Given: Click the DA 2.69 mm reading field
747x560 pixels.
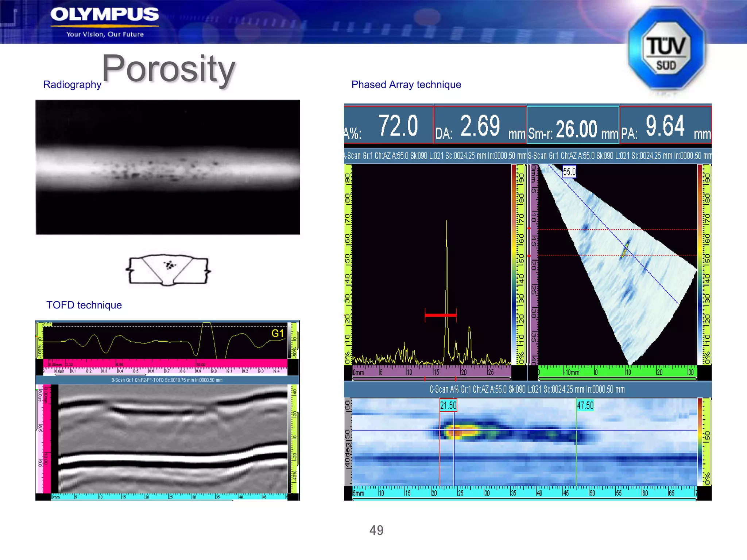Looking at the screenshot, I should pyautogui.click(x=480, y=125).
